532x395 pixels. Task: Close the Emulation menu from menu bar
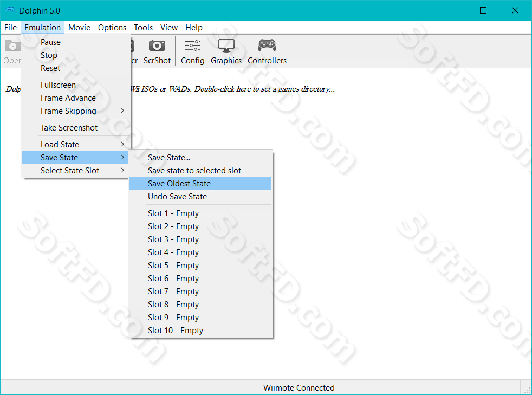point(42,28)
